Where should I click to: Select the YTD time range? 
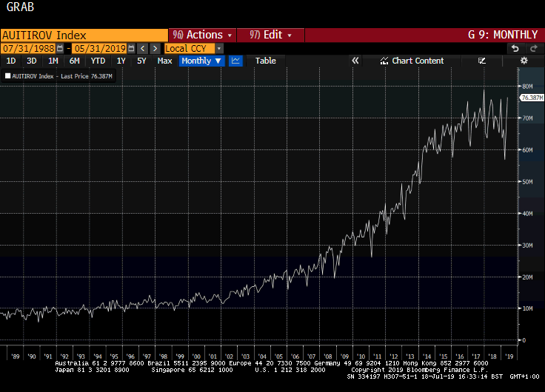tap(97, 61)
